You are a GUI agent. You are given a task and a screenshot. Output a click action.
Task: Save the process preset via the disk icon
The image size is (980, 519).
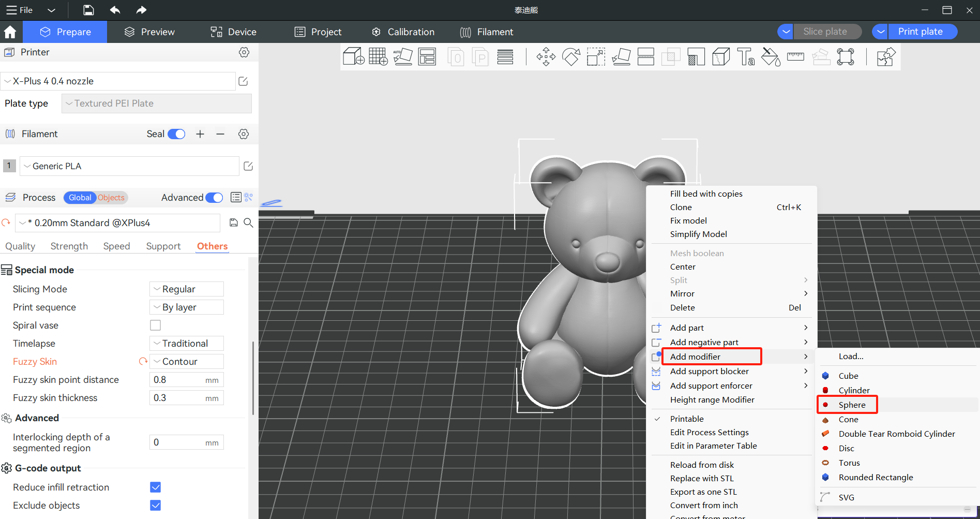[x=234, y=223]
